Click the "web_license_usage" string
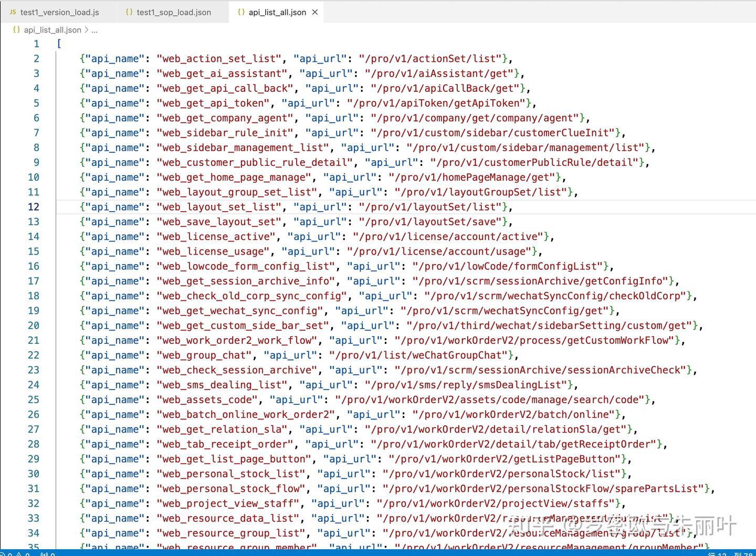Viewport: 756px width, 556px height. pyautogui.click(x=213, y=251)
